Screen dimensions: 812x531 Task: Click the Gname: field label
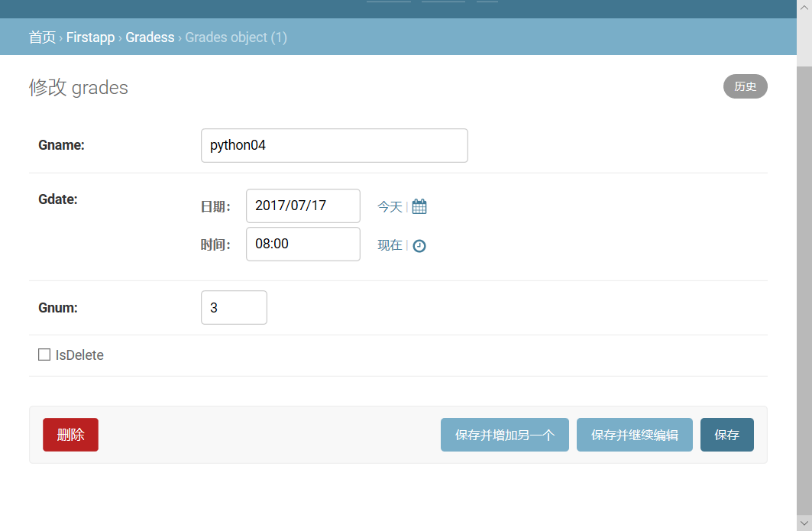pyautogui.click(x=61, y=145)
